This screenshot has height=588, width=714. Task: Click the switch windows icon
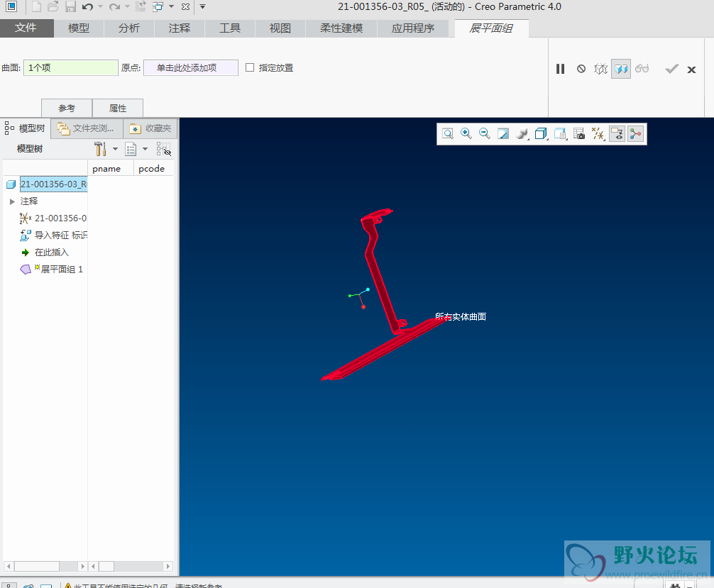click(x=158, y=7)
